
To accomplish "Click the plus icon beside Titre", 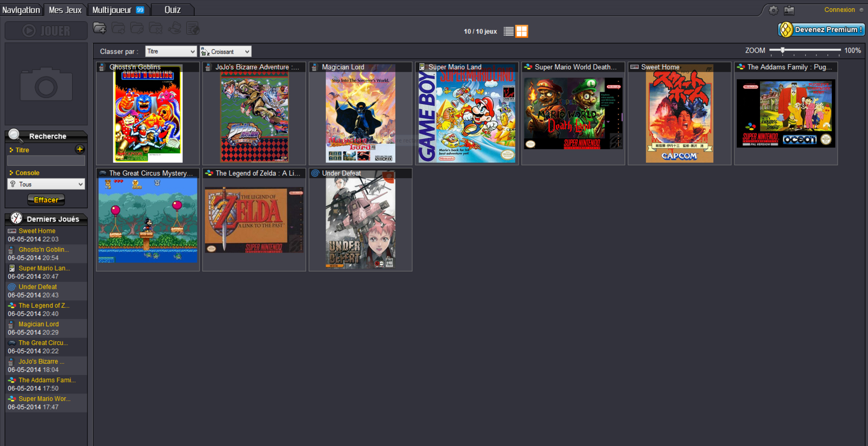I will (80, 149).
